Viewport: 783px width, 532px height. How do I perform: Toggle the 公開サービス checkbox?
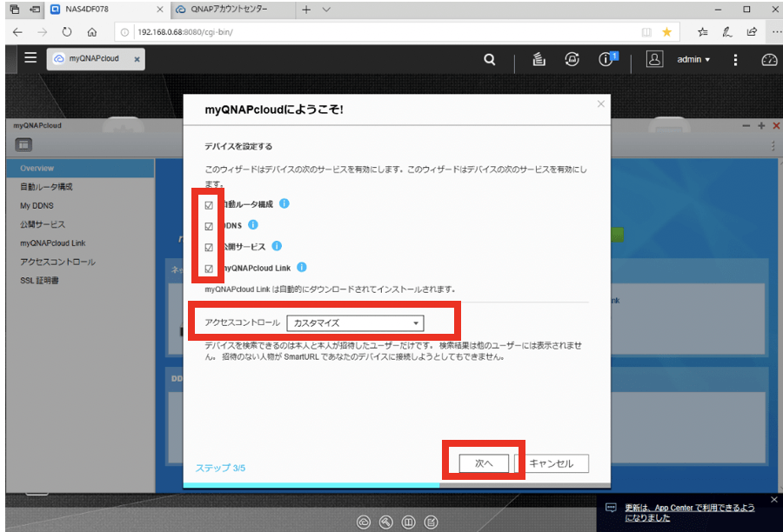pyautogui.click(x=209, y=247)
